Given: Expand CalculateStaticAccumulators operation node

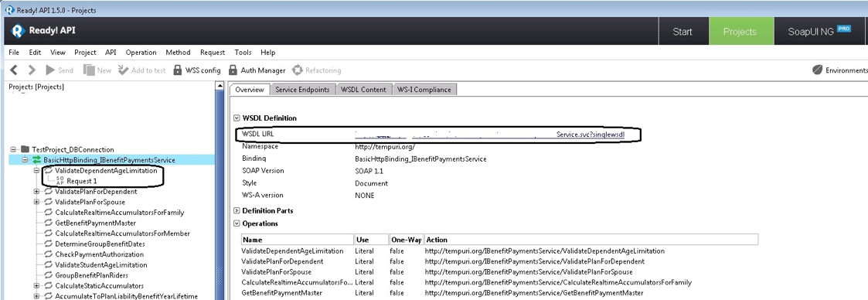Looking at the screenshot, I should pos(36,285).
